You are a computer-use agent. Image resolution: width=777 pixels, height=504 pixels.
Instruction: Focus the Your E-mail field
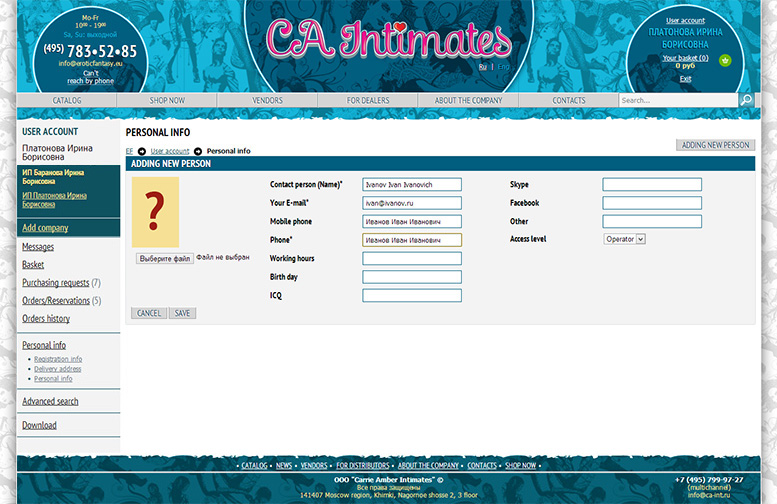pyautogui.click(x=412, y=203)
